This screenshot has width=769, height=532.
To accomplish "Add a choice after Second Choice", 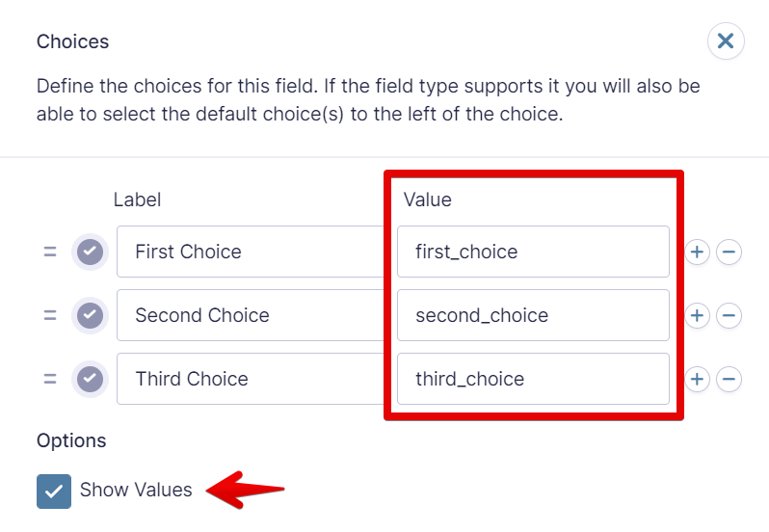I will tap(697, 315).
